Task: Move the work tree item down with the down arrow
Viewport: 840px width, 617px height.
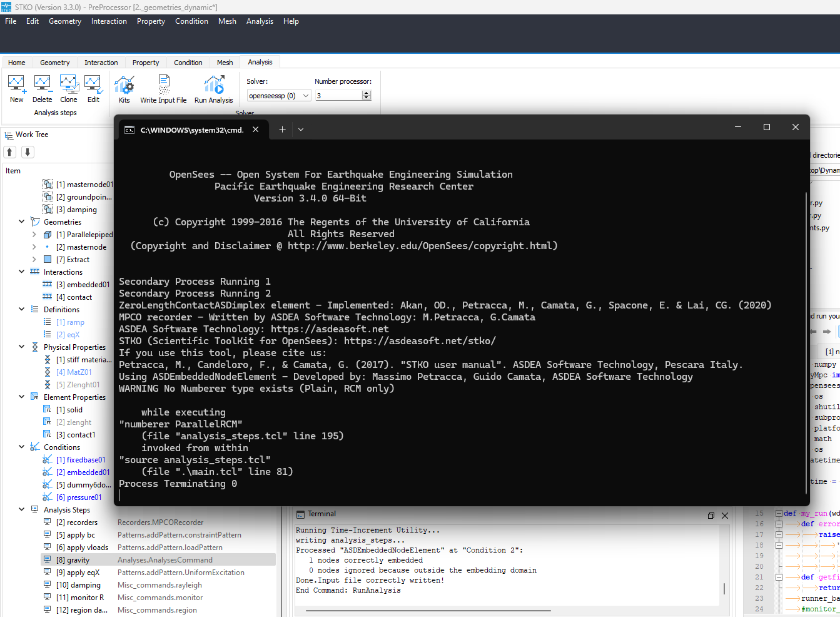Action: coord(28,152)
